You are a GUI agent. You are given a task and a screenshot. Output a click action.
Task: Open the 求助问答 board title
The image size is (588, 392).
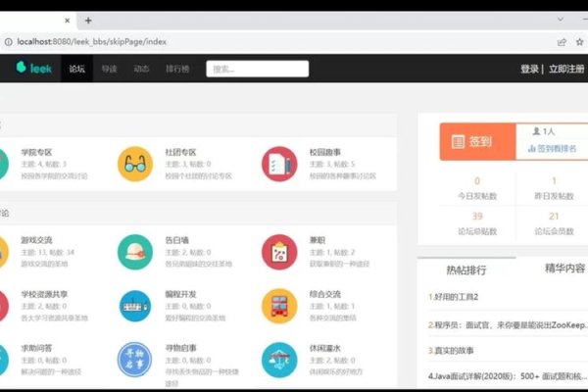(36, 348)
